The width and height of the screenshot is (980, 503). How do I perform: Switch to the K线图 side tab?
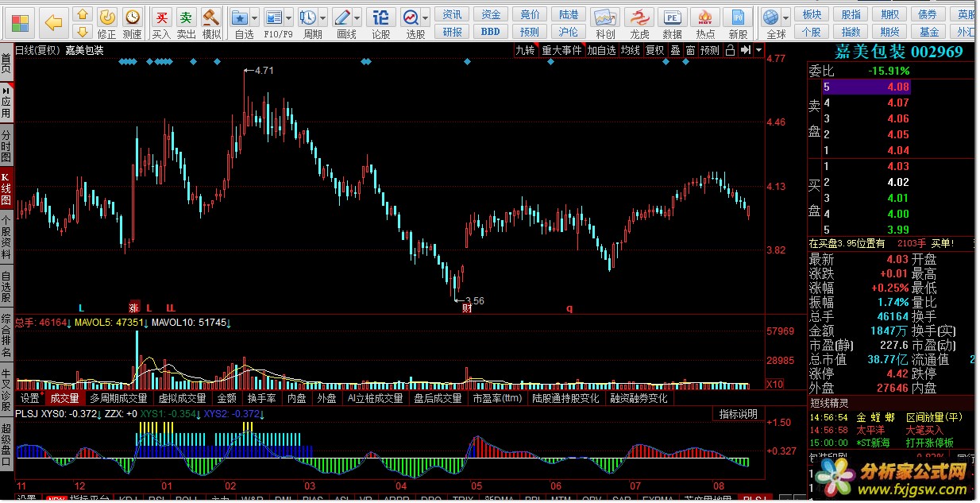pyautogui.click(x=6, y=188)
